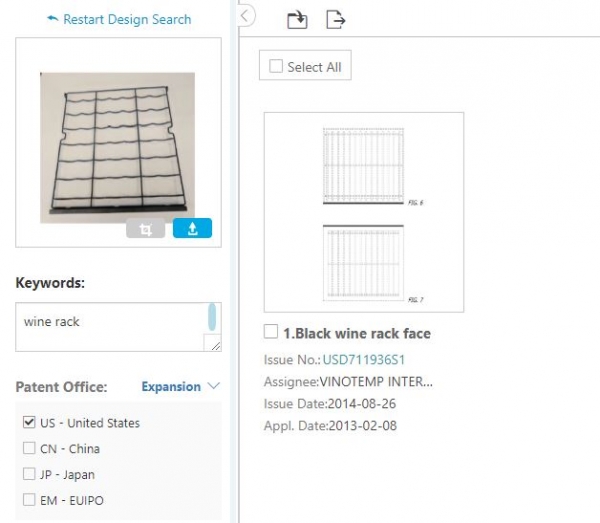Image resolution: width=600 pixels, height=523 pixels.
Task: Click the keywords field scrollbar
Action: pos(213,317)
